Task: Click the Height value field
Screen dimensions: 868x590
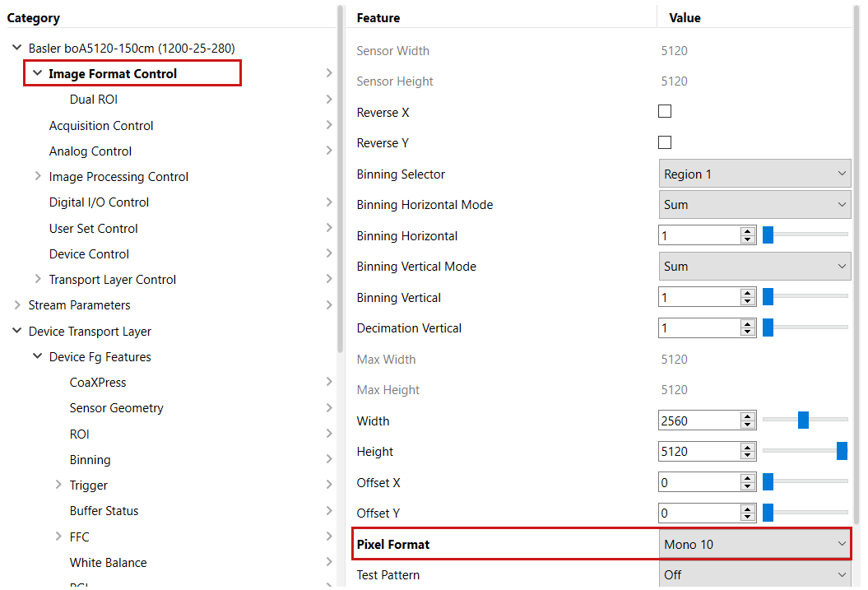Action: [699, 452]
